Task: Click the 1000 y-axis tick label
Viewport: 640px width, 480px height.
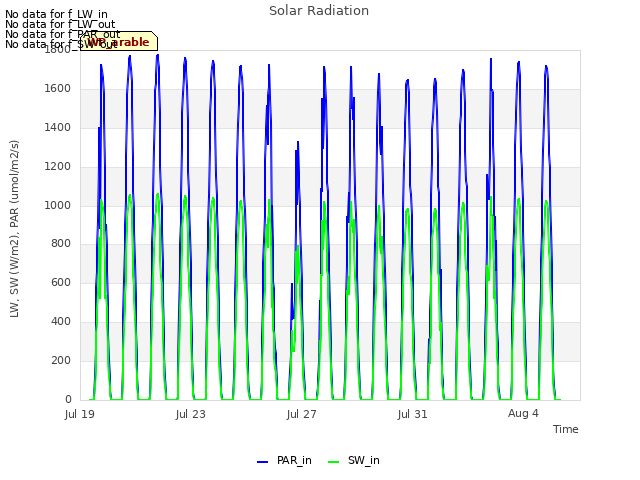Action: [x=58, y=205]
